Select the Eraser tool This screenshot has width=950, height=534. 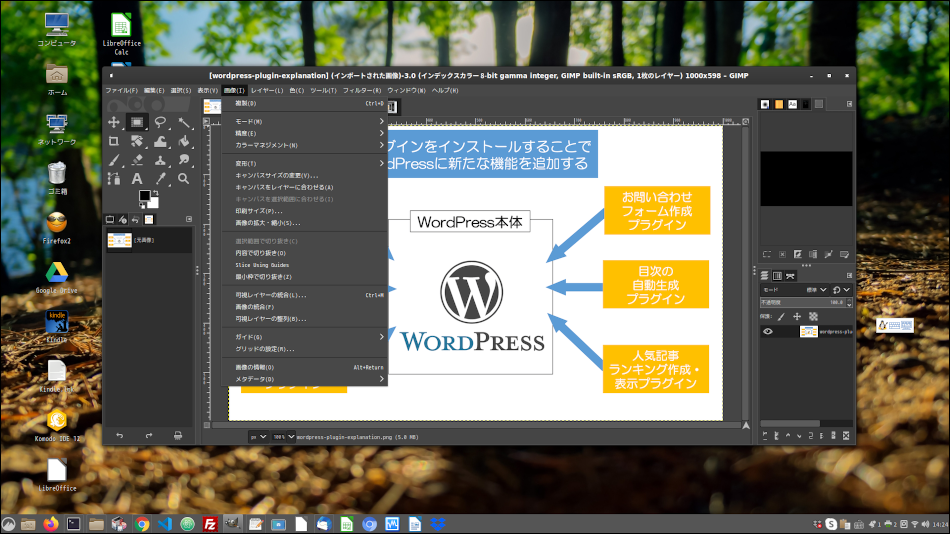point(137,160)
